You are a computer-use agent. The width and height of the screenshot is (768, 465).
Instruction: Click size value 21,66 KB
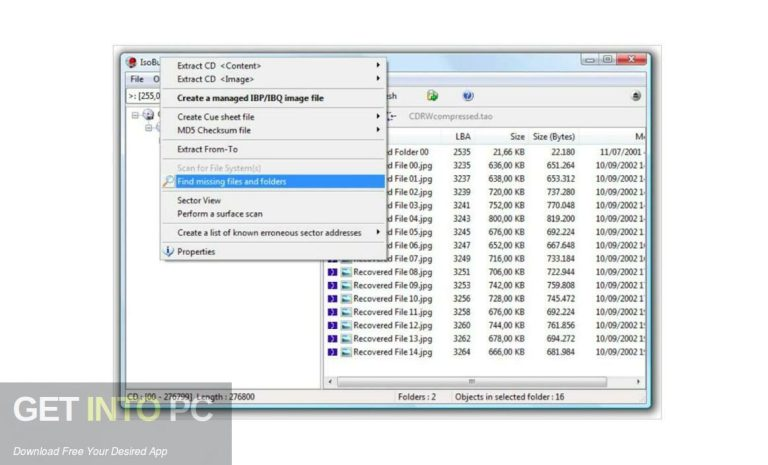click(509, 152)
